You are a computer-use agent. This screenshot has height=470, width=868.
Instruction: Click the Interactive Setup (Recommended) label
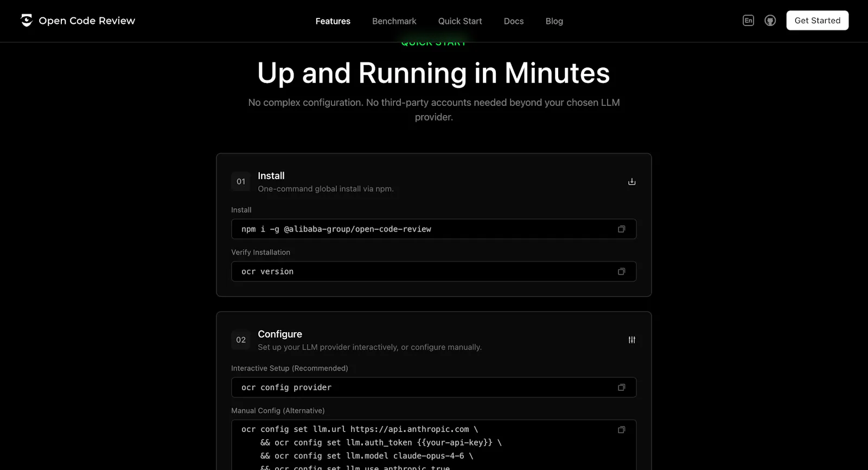(290, 368)
